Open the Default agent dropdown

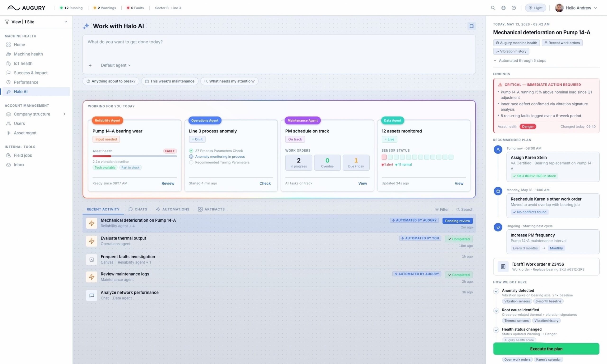[115, 65]
